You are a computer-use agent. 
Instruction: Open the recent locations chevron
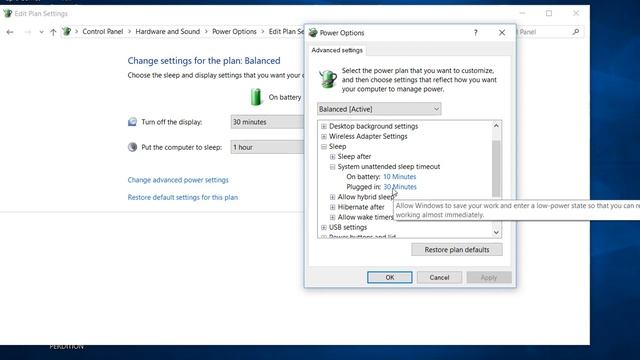(41, 32)
